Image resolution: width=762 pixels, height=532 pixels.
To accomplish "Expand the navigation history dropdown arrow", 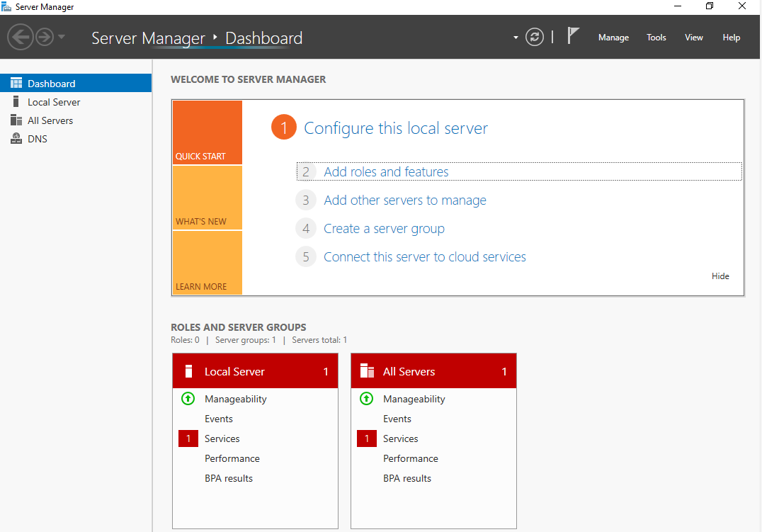I will point(61,37).
